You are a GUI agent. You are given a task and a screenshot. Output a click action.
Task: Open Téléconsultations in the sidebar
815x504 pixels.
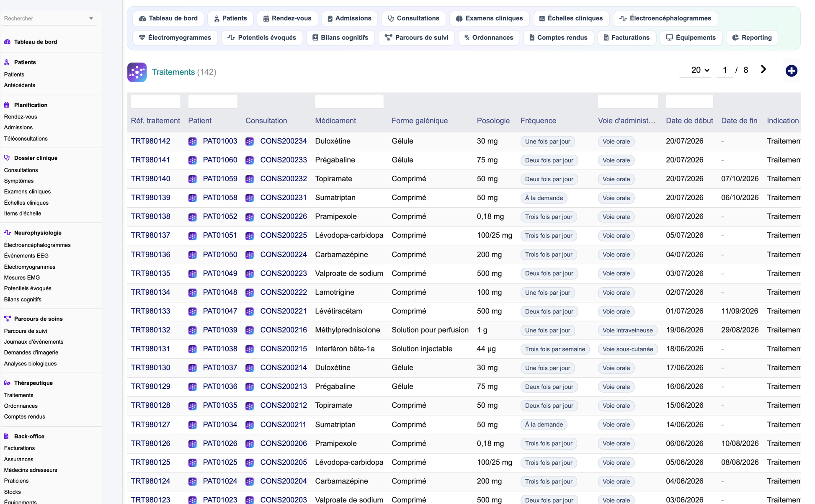tap(26, 139)
